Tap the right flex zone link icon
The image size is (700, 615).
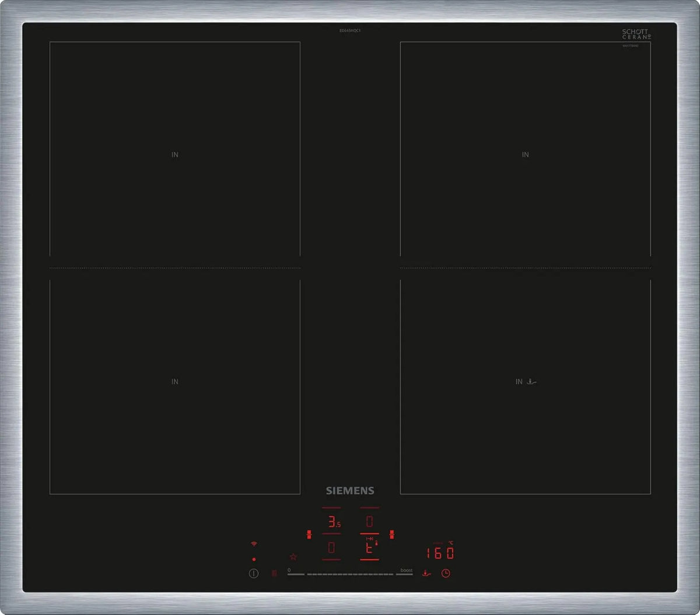coord(391,534)
